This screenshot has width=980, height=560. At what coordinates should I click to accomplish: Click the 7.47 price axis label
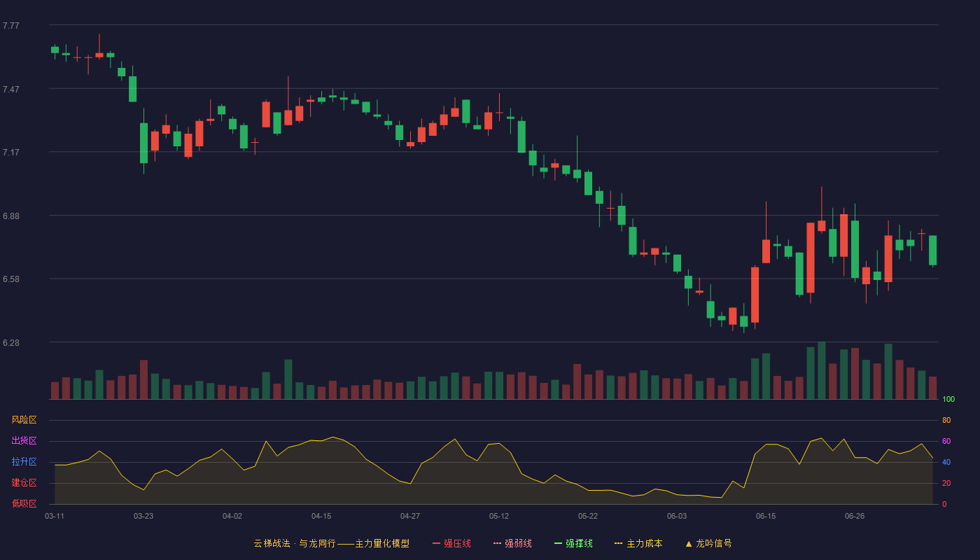tap(11, 90)
